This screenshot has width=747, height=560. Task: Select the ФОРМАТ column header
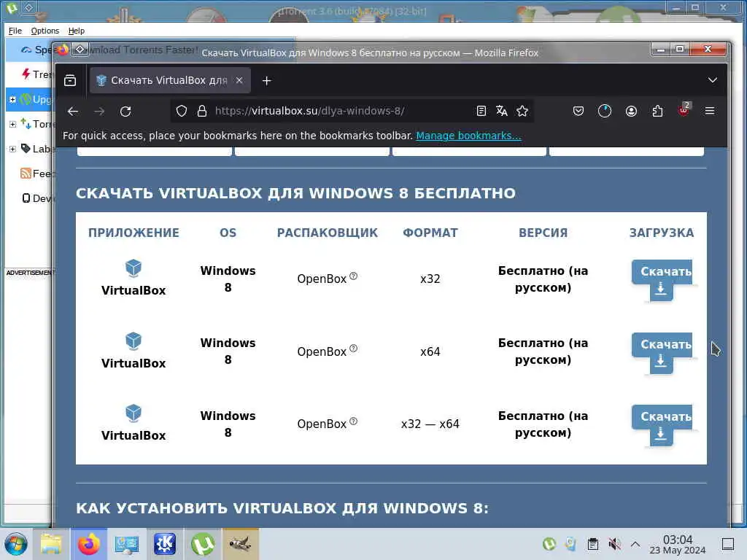[x=430, y=233]
